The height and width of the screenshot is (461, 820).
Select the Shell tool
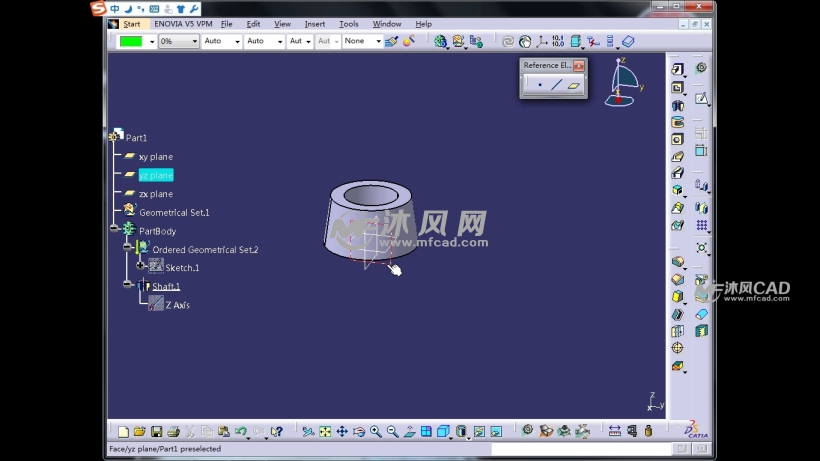[677, 315]
